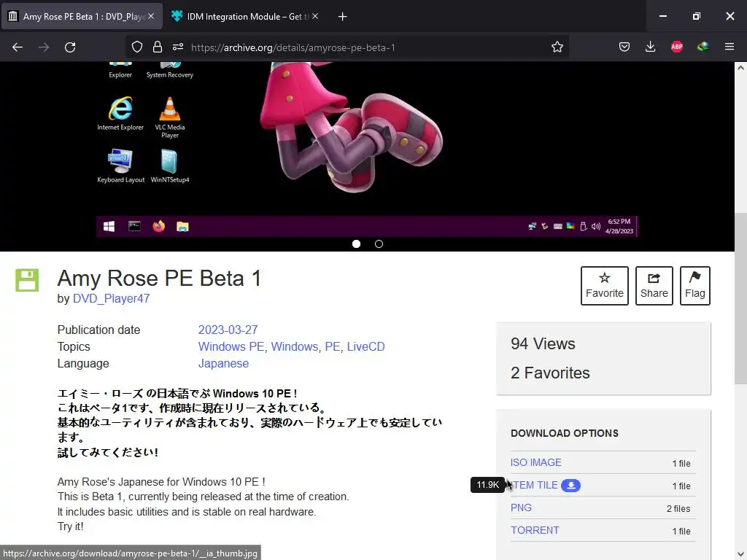Click Keyboard Layout icon in screenshot

[x=120, y=166]
